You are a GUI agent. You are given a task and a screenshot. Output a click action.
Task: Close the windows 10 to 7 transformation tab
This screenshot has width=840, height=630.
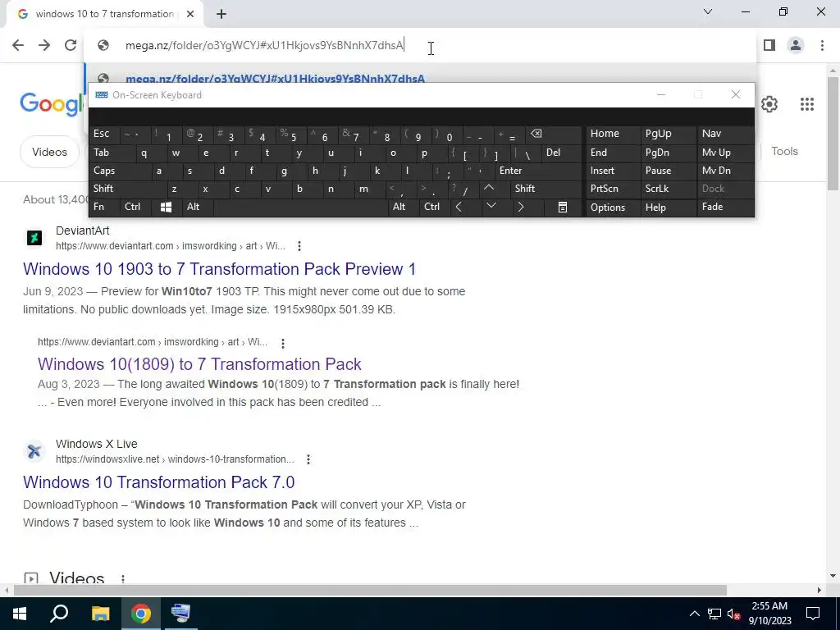[190, 15]
